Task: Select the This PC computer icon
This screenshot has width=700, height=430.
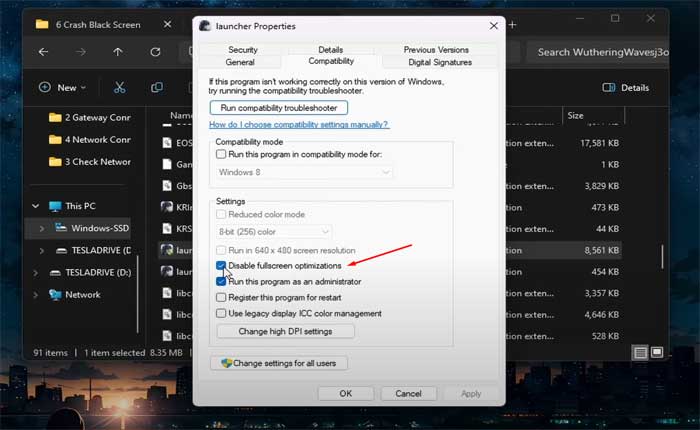Action: click(x=55, y=206)
